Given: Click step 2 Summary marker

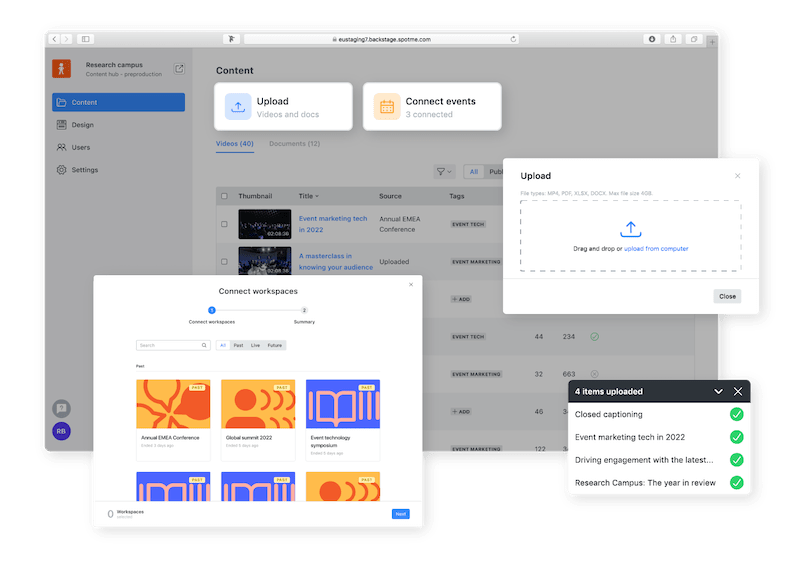Looking at the screenshot, I should (304, 310).
